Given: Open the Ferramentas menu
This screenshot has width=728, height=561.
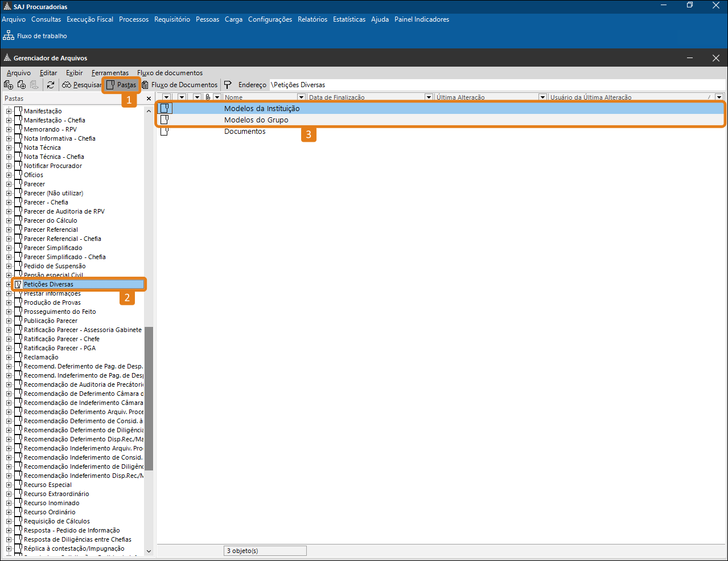Looking at the screenshot, I should [110, 73].
